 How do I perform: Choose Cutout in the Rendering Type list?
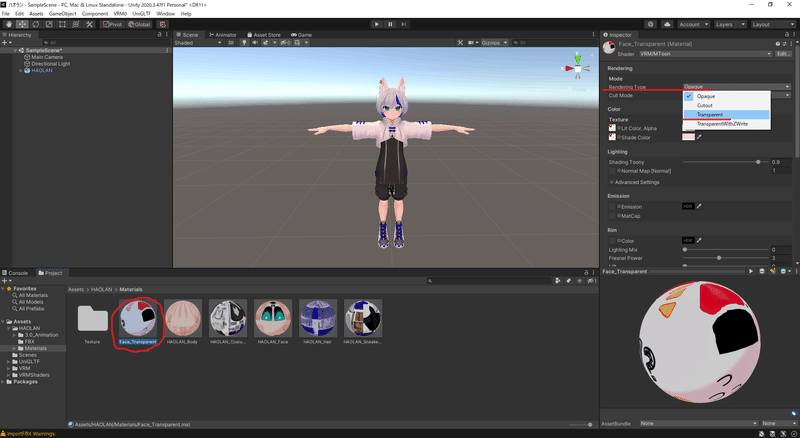726,105
